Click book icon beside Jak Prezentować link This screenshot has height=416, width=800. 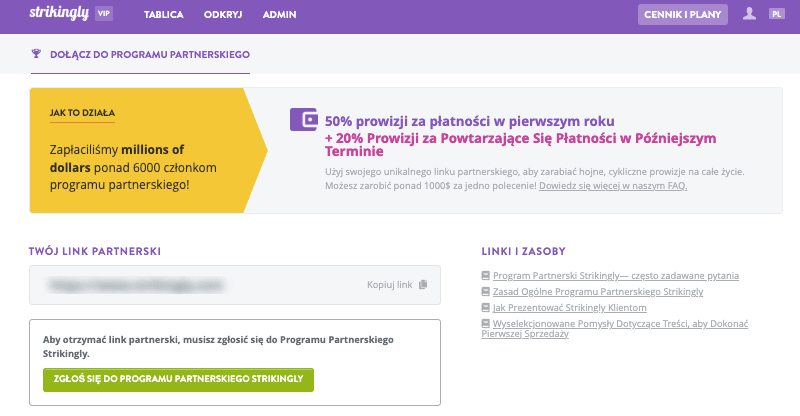[486, 307]
